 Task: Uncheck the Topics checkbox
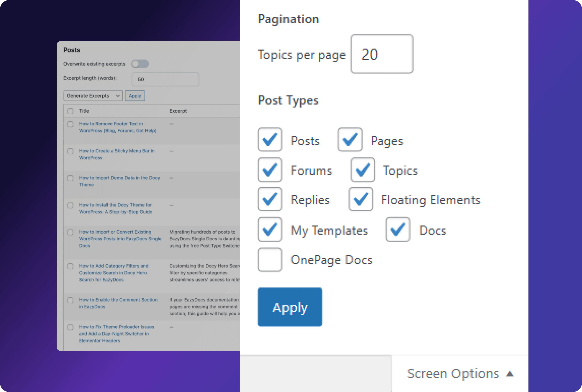point(362,170)
